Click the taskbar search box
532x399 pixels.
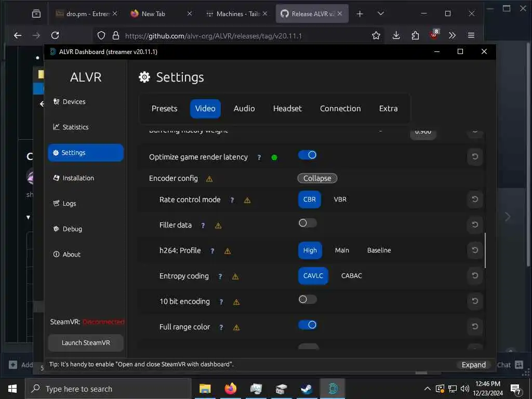pyautogui.click(x=108, y=389)
